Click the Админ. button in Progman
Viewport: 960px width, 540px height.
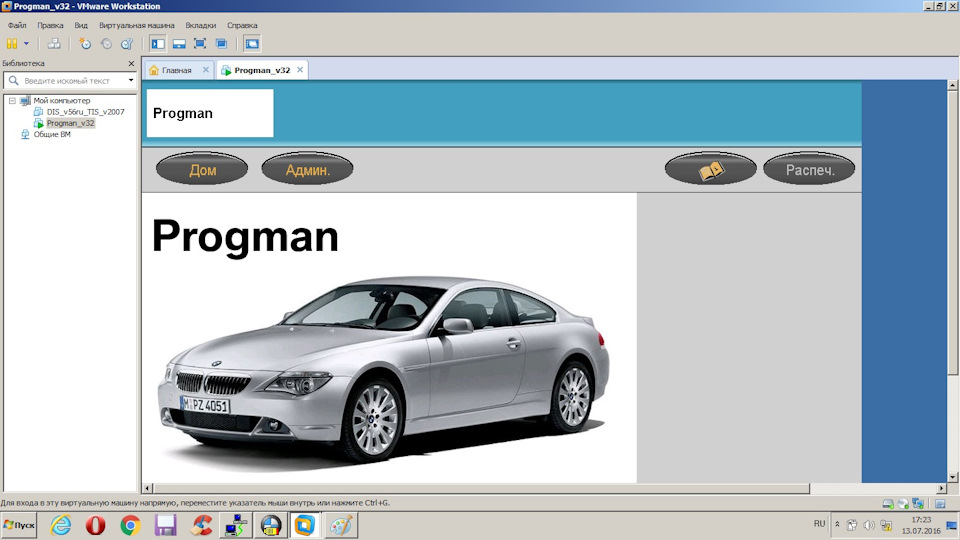tap(307, 169)
